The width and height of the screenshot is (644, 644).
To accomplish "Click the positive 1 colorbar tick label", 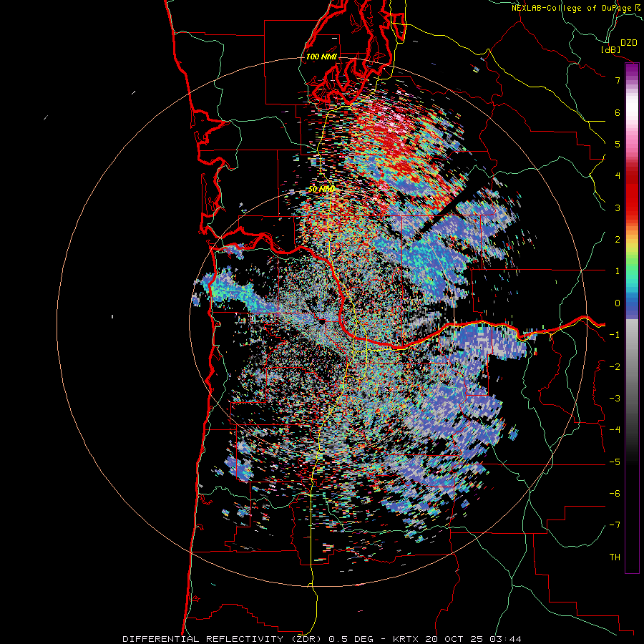I will 618,271.
